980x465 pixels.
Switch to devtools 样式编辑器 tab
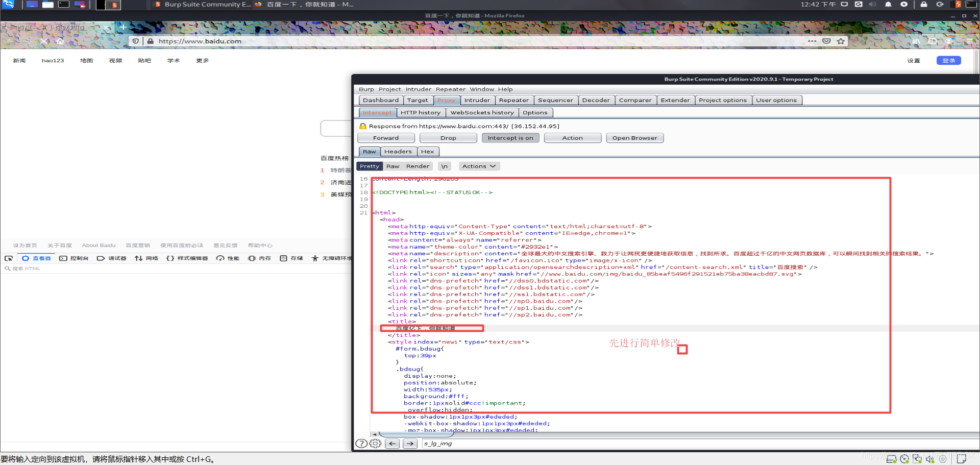pos(187,258)
